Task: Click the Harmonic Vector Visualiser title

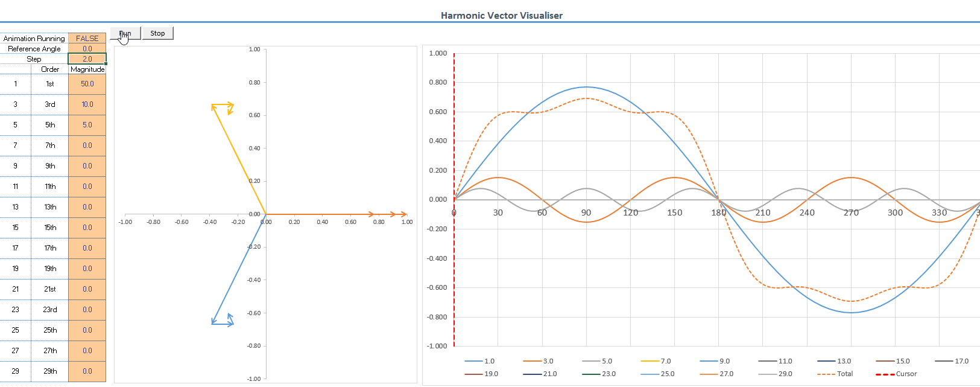Action: (501, 15)
